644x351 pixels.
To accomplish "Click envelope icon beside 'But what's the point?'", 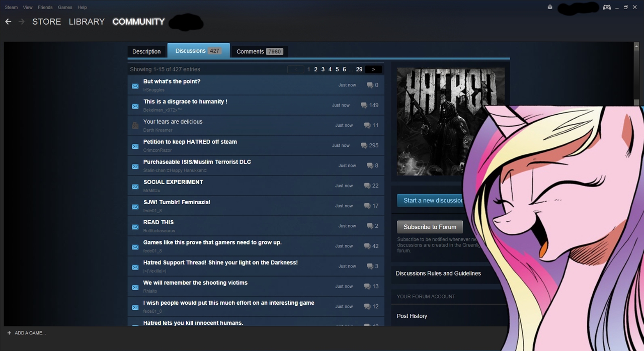I will coord(135,86).
